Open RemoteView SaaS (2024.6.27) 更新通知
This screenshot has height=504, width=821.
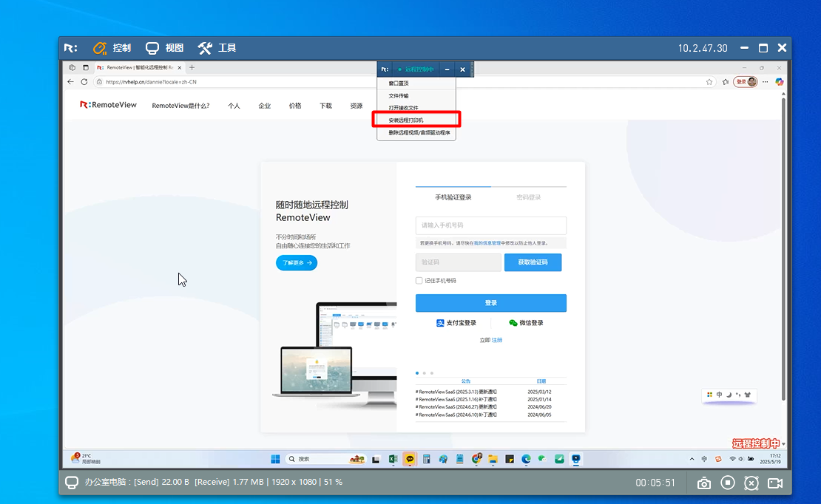click(456, 406)
